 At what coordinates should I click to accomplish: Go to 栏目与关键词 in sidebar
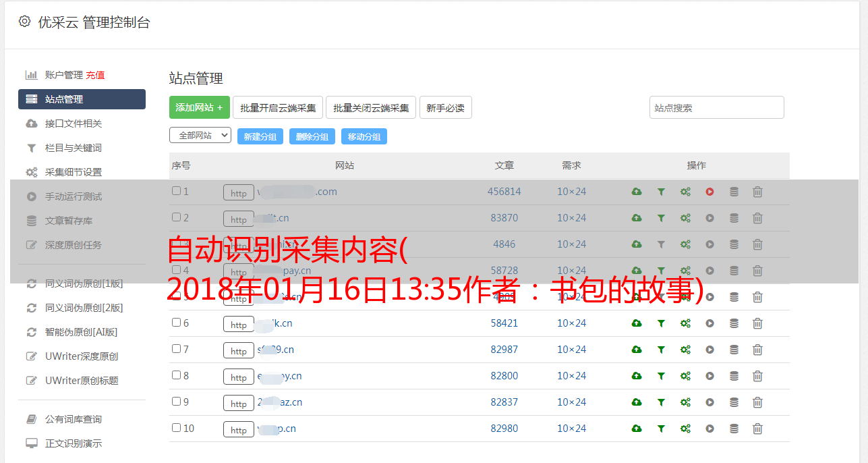[x=74, y=148]
